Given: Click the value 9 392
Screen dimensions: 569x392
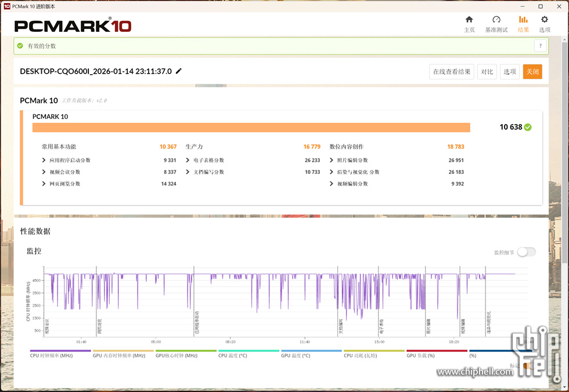Looking at the screenshot, I should tap(458, 184).
